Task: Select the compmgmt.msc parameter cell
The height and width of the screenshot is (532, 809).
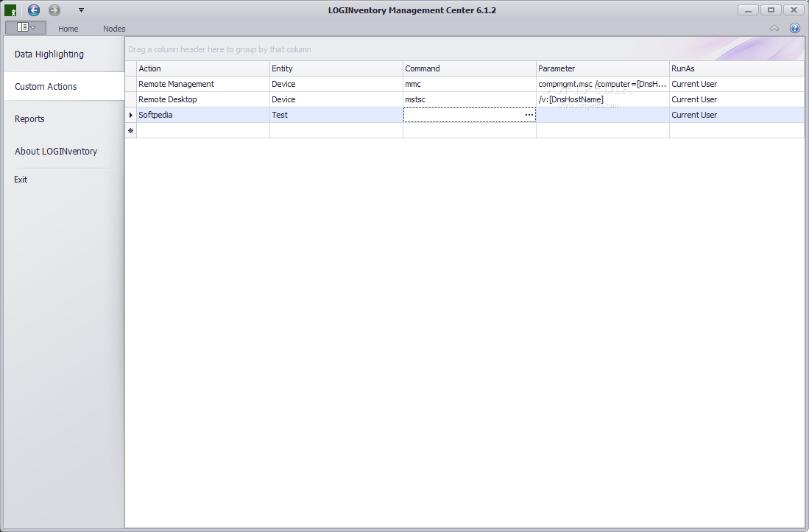Action: (603, 84)
